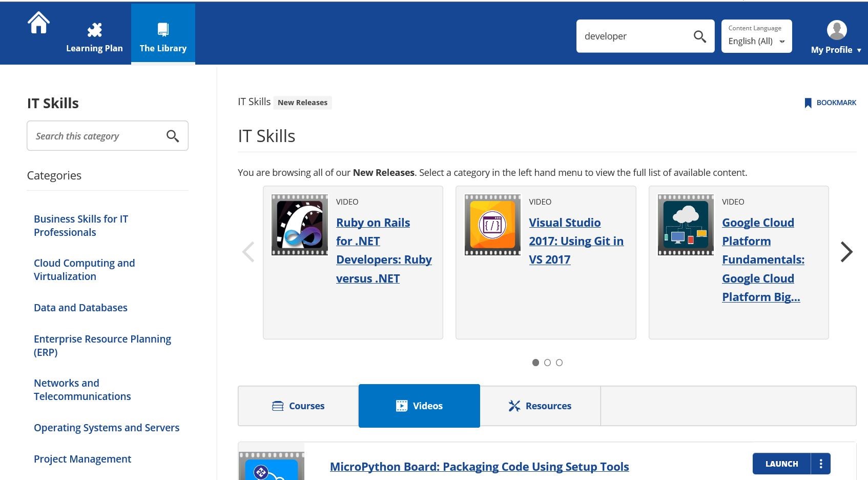Switch to the Resources tab

point(540,406)
